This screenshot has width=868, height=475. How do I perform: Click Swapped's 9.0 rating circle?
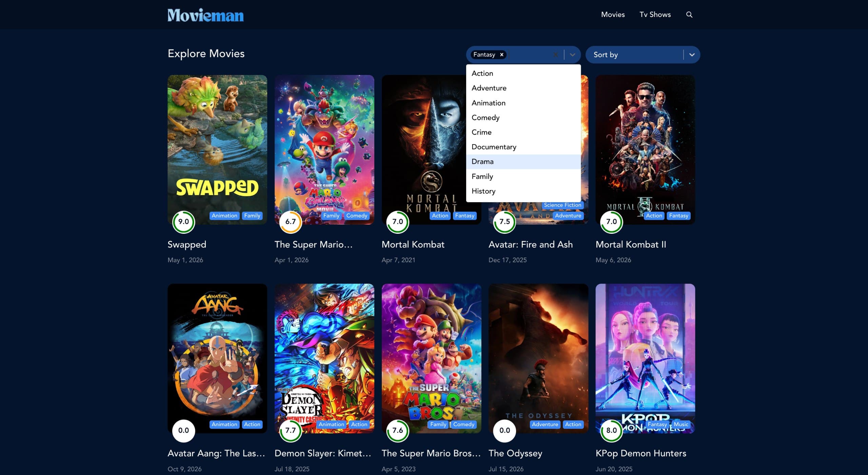(x=183, y=222)
